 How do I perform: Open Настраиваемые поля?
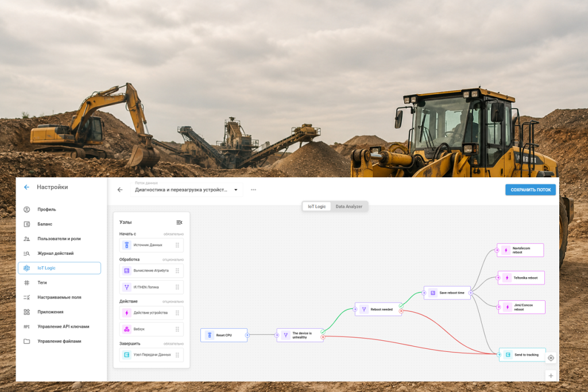[59, 297]
